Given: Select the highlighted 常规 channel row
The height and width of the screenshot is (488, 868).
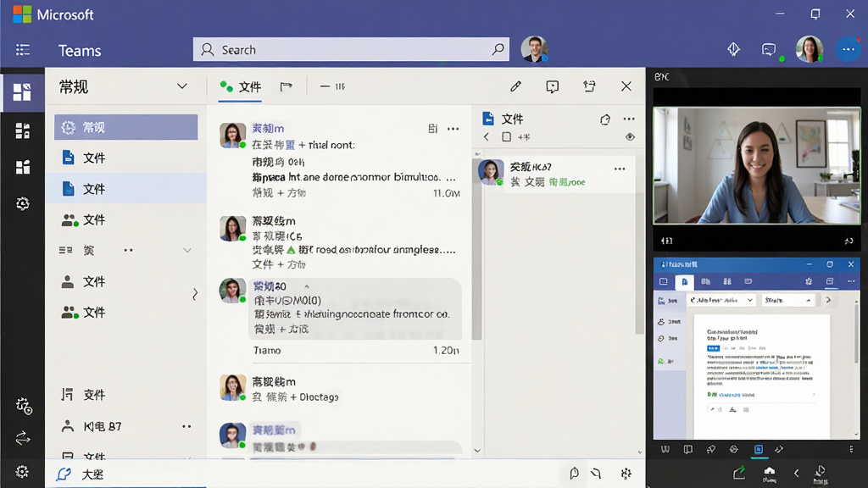Looking at the screenshot, I should (125, 127).
